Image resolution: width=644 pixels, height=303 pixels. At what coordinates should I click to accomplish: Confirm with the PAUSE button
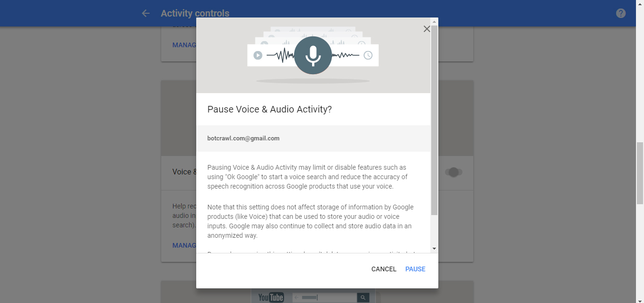(x=415, y=269)
